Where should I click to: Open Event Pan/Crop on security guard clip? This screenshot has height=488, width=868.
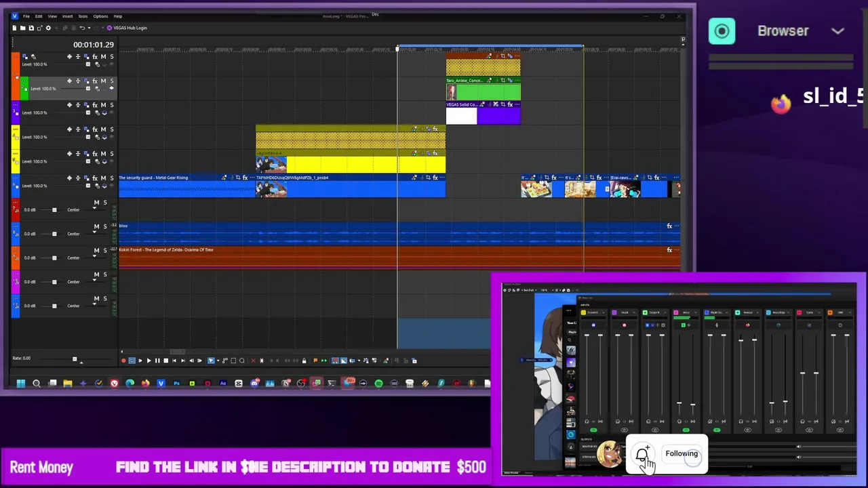tap(237, 178)
